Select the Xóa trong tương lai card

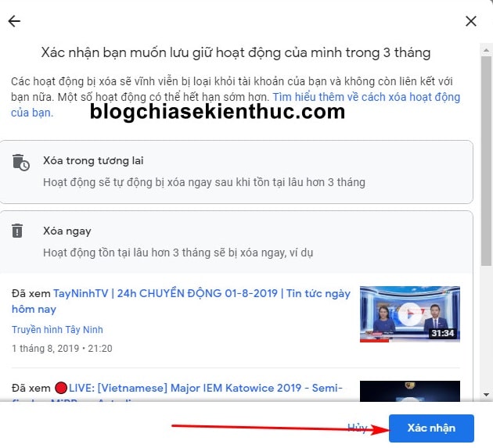tap(236, 172)
